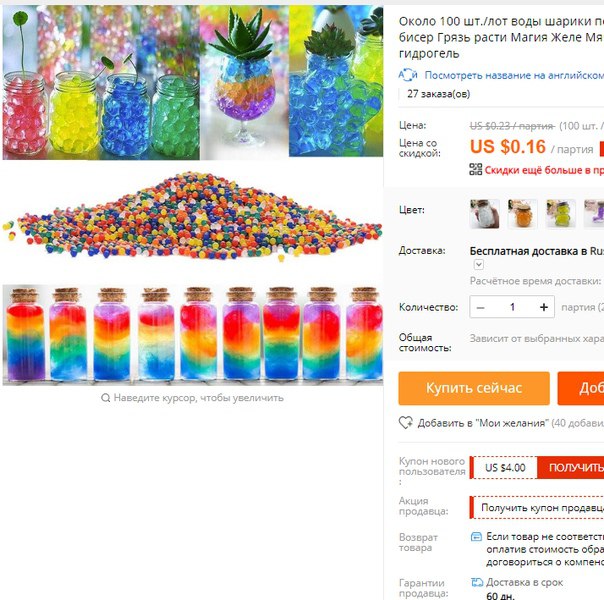
Task: Click the return policy icon
Action: [476, 536]
